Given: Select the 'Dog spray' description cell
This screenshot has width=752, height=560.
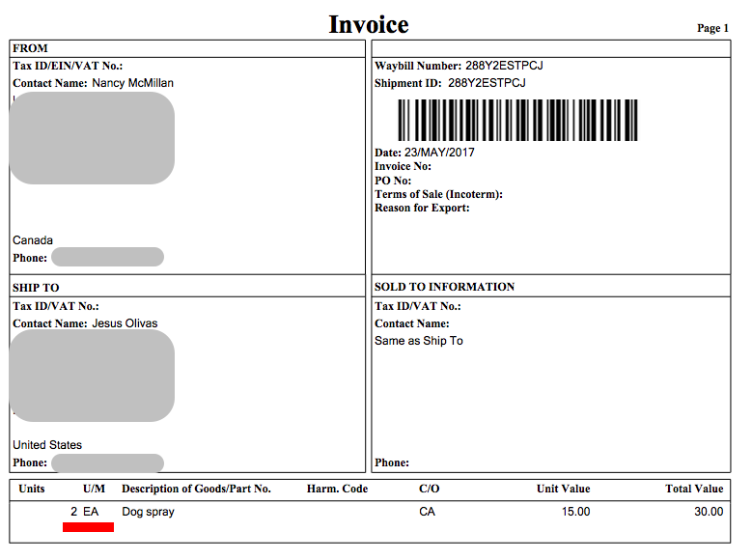Looking at the screenshot, I should pyautogui.click(x=148, y=512).
